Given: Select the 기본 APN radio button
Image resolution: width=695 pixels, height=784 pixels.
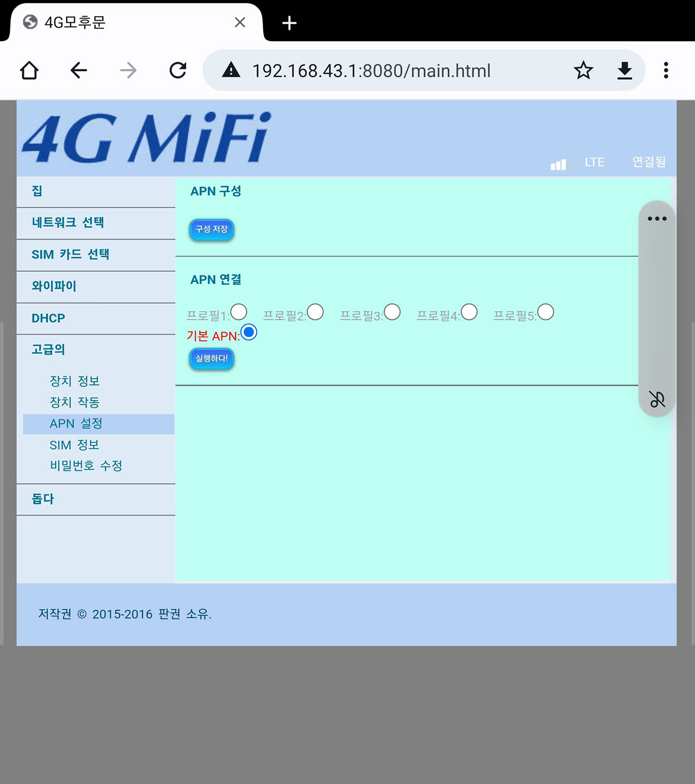Looking at the screenshot, I should (x=249, y=332).
